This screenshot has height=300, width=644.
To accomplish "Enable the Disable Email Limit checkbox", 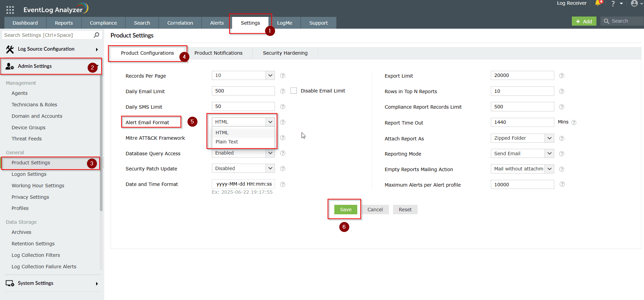I will [x=293, y=91].
